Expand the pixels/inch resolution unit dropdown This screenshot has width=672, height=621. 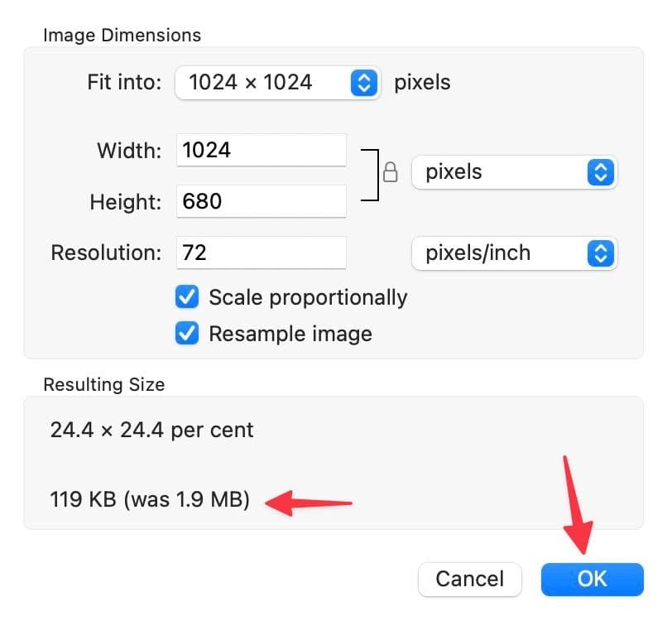pos(513,253)
